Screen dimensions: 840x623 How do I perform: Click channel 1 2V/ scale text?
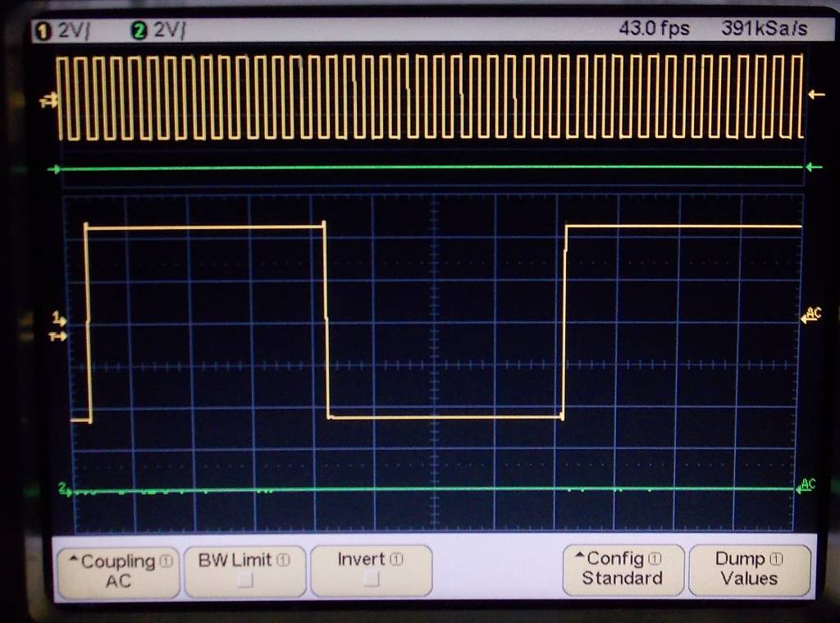tap(74, 31)
